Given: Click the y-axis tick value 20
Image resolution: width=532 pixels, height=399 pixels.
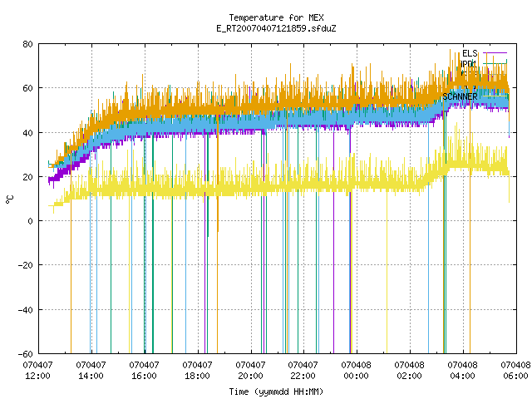Looking at the screenshot, I should coord(27,177).
